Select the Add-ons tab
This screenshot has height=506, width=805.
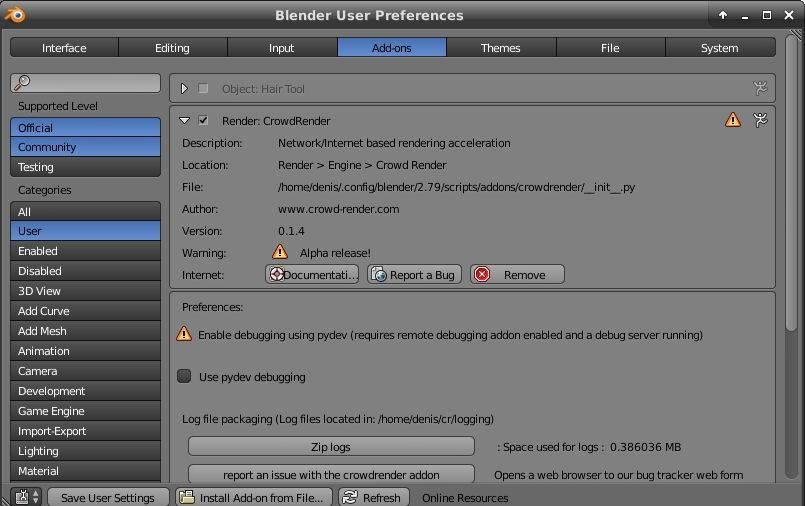(x=392, y=48)
